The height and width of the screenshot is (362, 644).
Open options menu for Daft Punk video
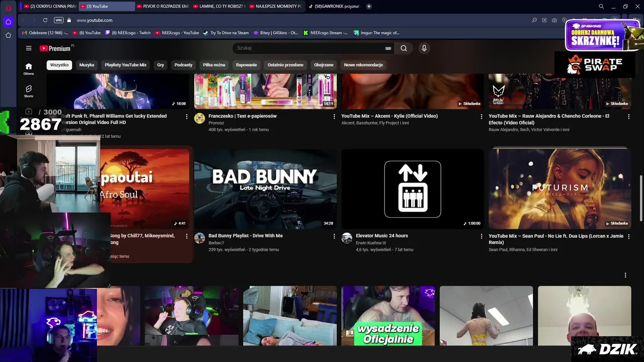(x=187, y=117)
